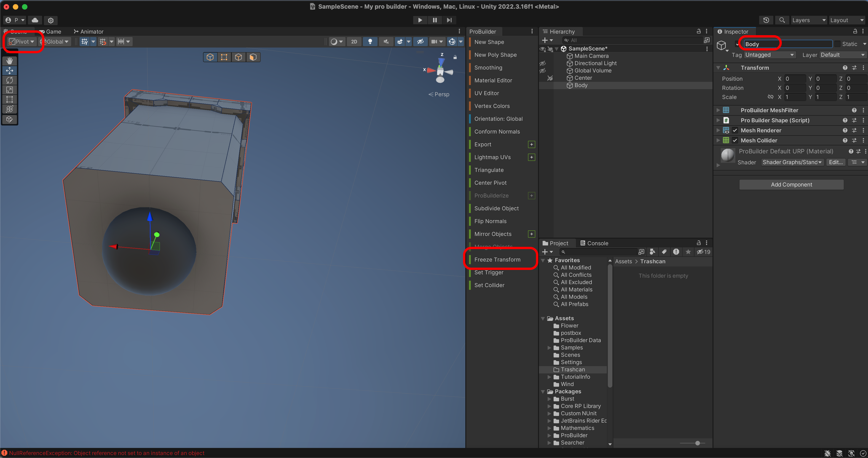Select the Rect transform tool

[9, 100]
